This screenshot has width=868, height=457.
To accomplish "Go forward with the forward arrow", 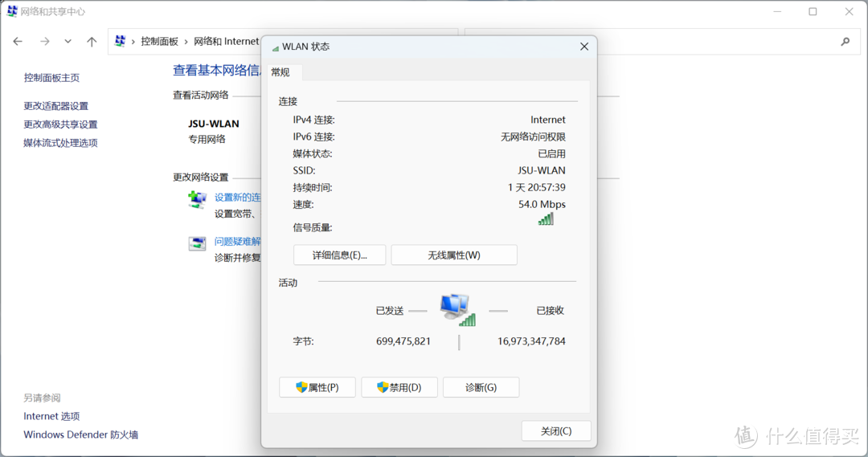I will pos(45,42).
